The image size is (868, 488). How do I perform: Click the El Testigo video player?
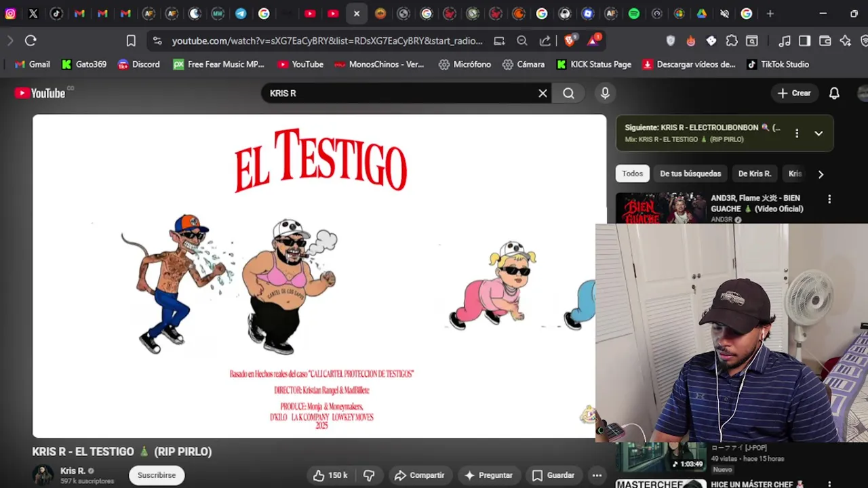pyautogui.click(x=319, y=276)
